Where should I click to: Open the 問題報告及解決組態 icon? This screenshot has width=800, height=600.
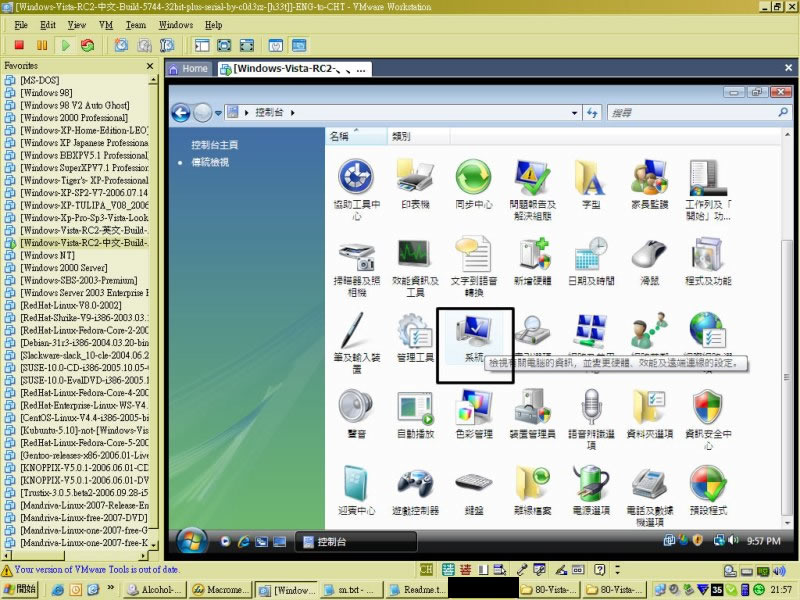click(x=533, y=189)
